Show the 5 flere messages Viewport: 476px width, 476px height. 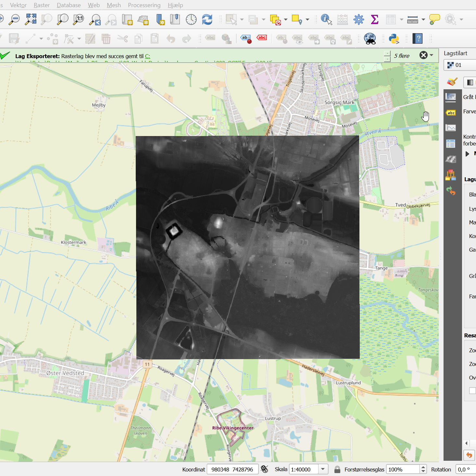[x=402, y=56]
